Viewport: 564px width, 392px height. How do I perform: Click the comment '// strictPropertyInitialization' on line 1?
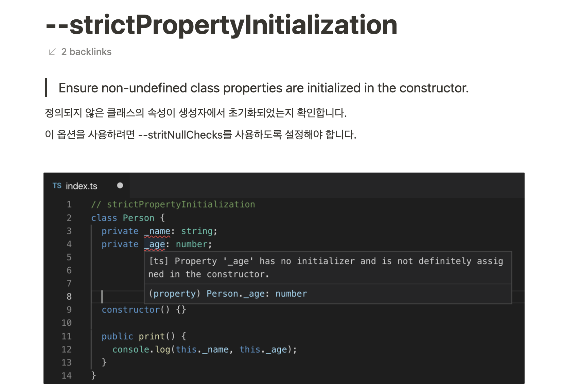coord(173,204)
